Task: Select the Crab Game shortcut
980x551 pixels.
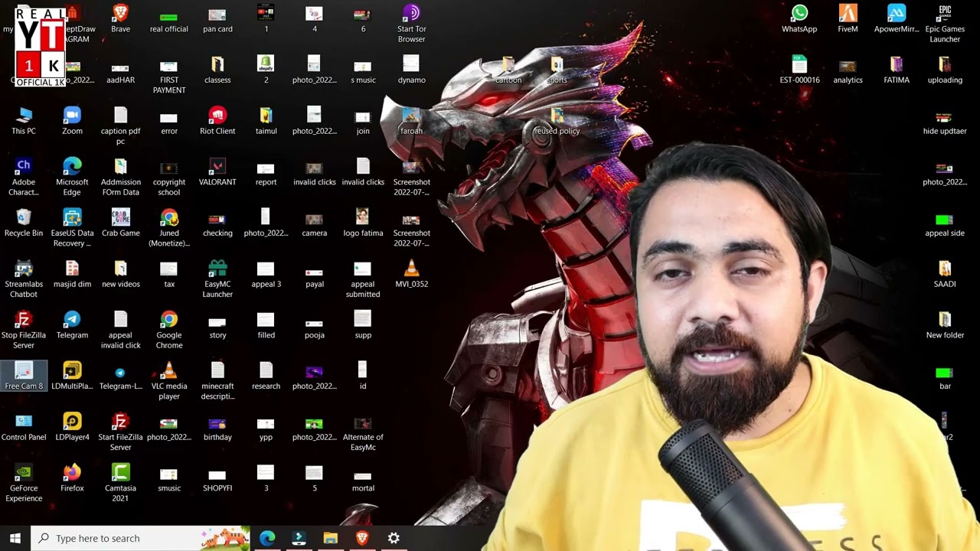Action: [120, 223]
